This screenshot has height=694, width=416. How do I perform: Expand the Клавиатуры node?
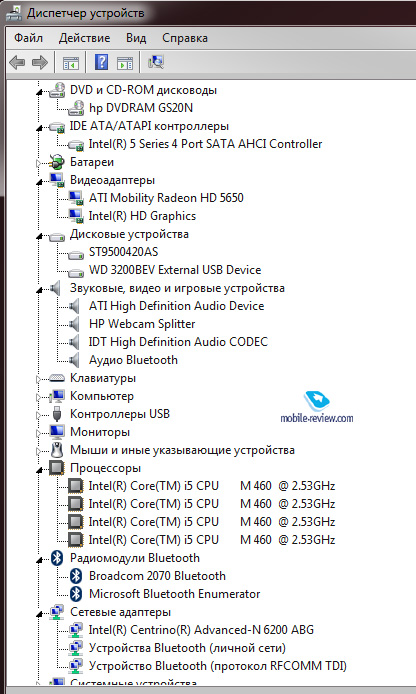(39, 379)
